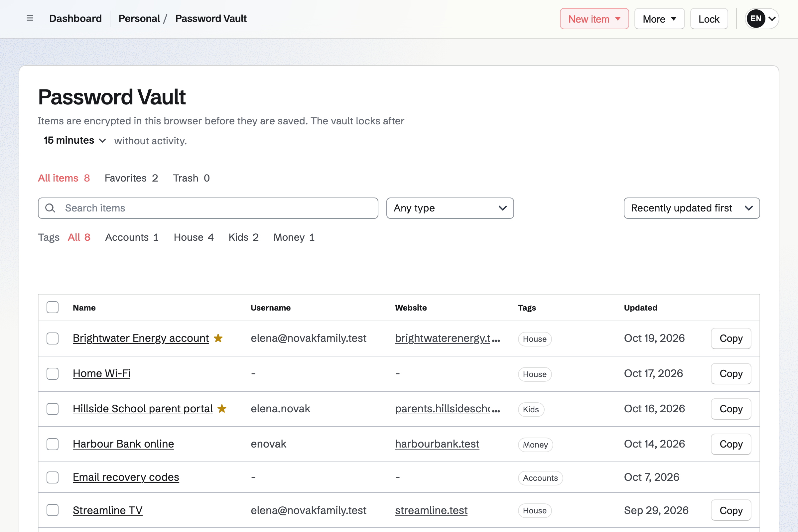Image resolution: width=798 pixels, height=532 pixels.
Task: Toggle the select-all checkbox in table header
Action: (x=53, y=307)
